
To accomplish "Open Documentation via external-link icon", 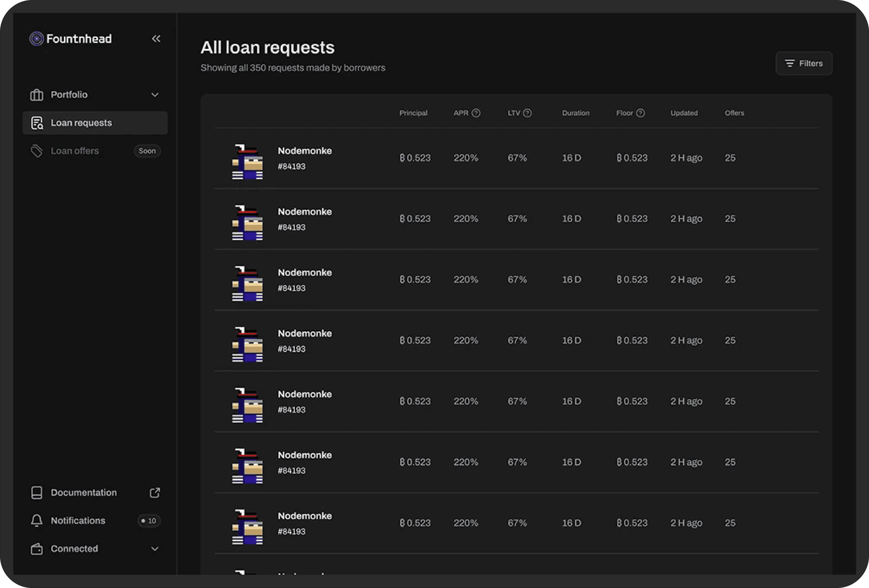I will [x=154, y=493].
